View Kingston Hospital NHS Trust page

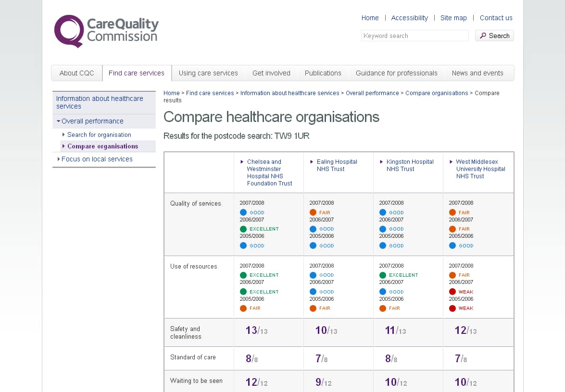[x=410, y=165]
